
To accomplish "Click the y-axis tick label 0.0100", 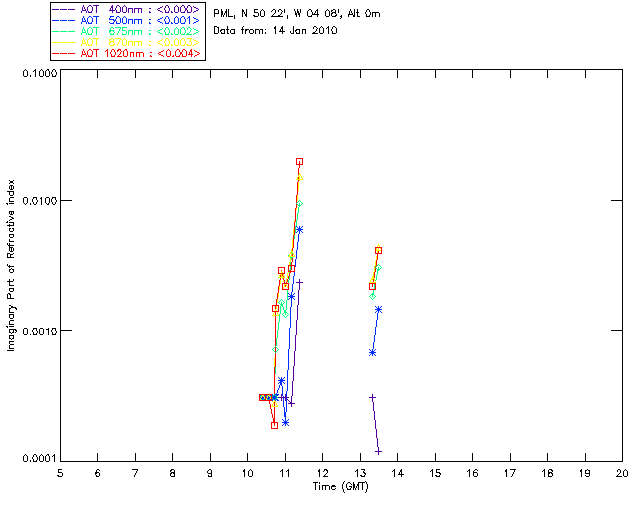I will 40,201.
